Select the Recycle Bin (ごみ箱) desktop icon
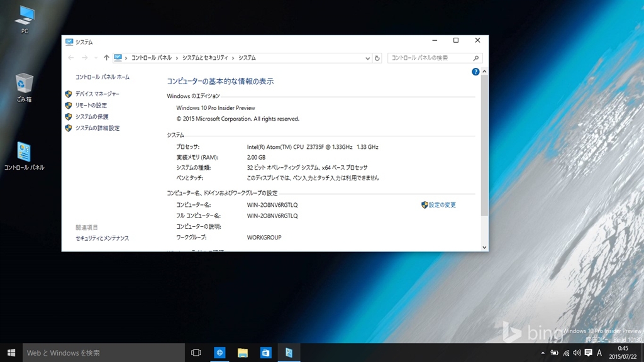The height and width of the screenshot is (362, 644). (25, 87)
